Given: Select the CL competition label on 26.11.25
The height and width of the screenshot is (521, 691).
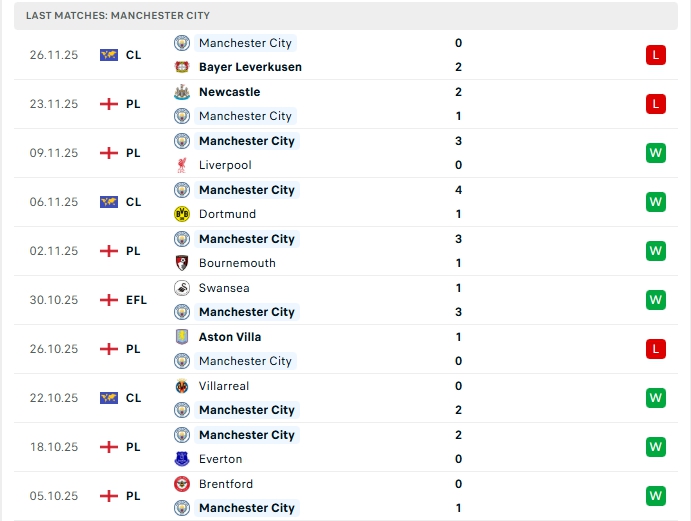Looking at the screenshot, I should click(x=133, y=55).
